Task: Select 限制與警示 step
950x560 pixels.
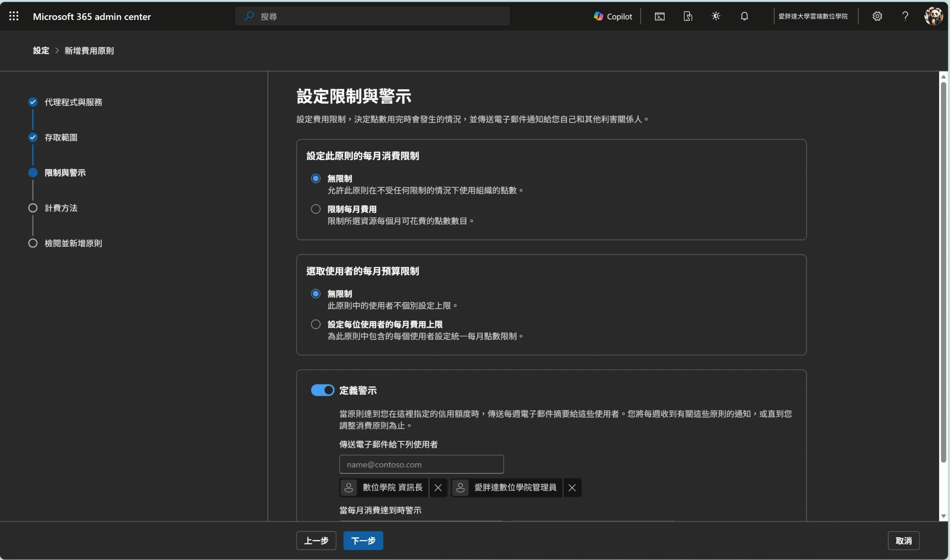Action: 65,172
